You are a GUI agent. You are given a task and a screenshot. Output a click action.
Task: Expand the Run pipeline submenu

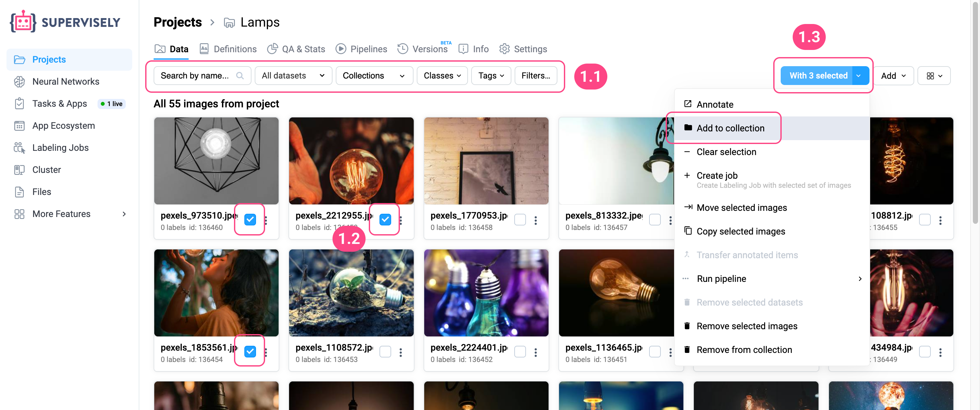(772, 279)
